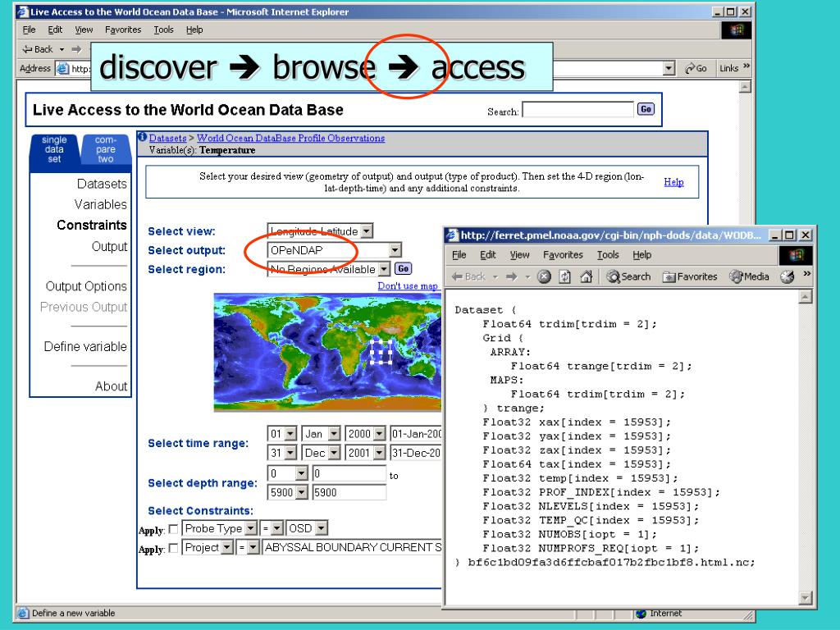
Task: Expand toolbar chevron in ferret popup
Action: [x=807, y=274]
